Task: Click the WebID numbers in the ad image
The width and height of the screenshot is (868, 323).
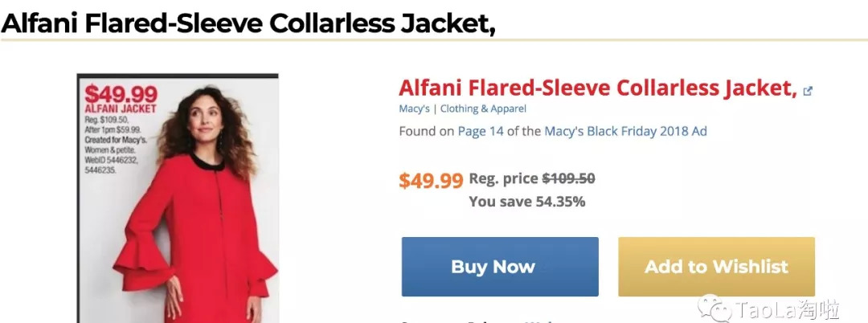Action: [x=113, y=165]
